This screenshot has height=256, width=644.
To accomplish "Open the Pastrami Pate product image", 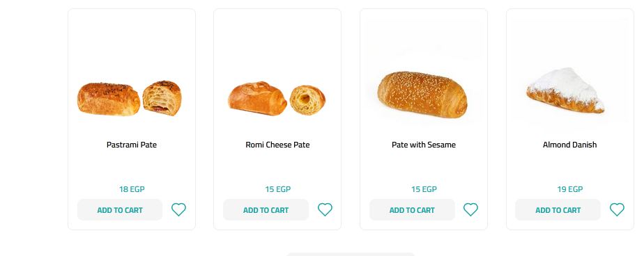I will (x=130, y=99).
